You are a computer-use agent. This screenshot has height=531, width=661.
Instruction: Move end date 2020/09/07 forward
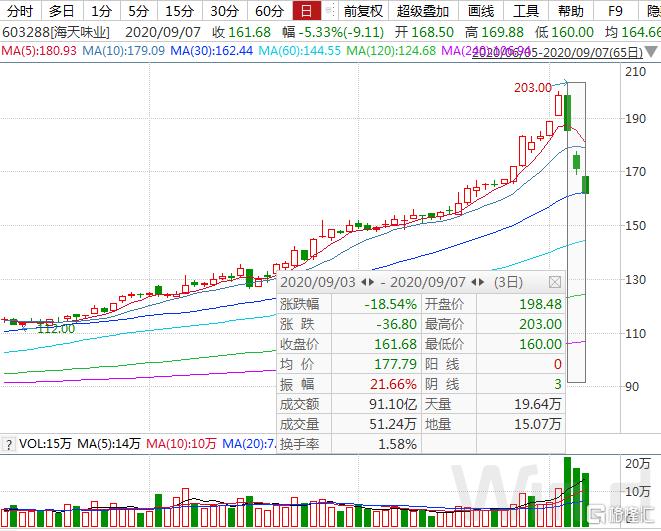481,282
